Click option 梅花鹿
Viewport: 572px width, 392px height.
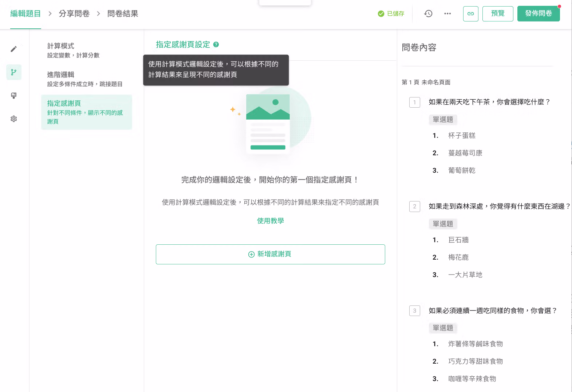click(x=458, y=257)
